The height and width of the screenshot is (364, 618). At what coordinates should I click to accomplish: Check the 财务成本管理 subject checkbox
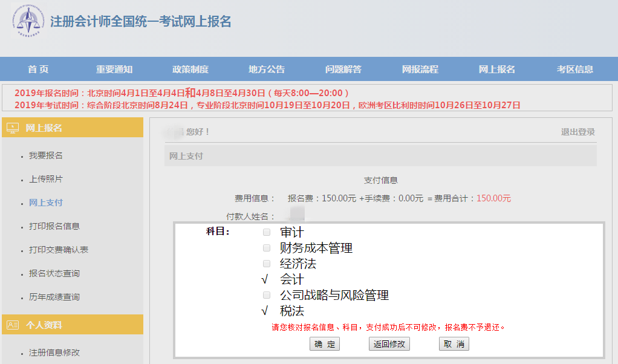265,248
